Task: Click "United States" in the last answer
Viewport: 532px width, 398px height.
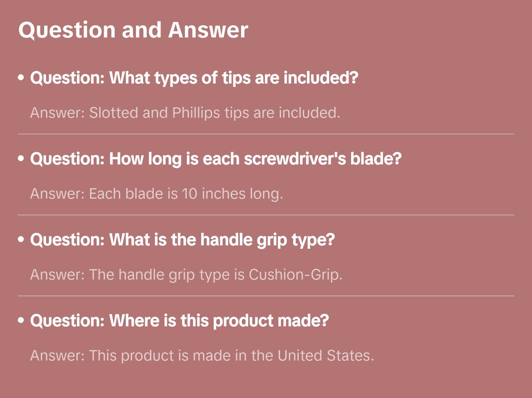Action: 325,356
